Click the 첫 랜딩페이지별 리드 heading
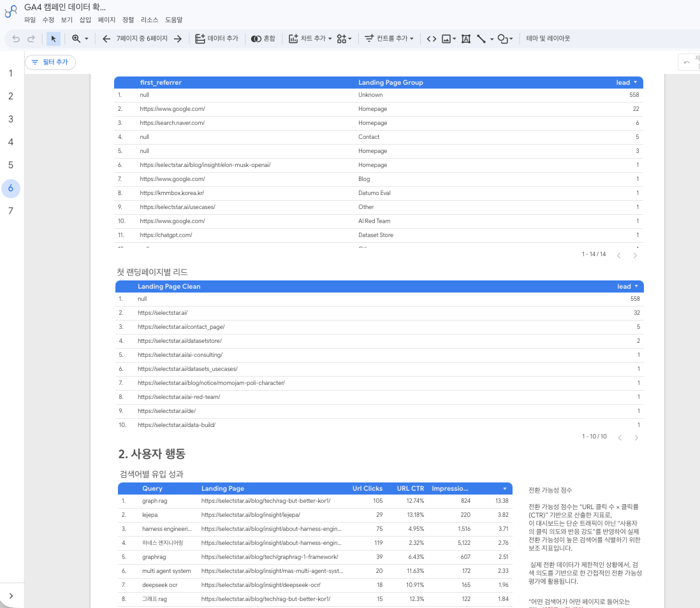700x608 pixels. click(152, 272)
